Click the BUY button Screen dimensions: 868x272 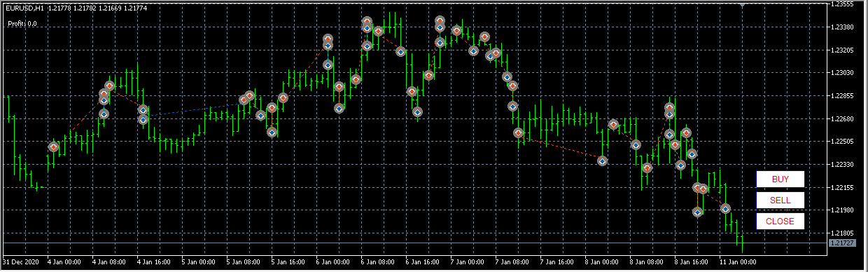click(x=780, y=179)
